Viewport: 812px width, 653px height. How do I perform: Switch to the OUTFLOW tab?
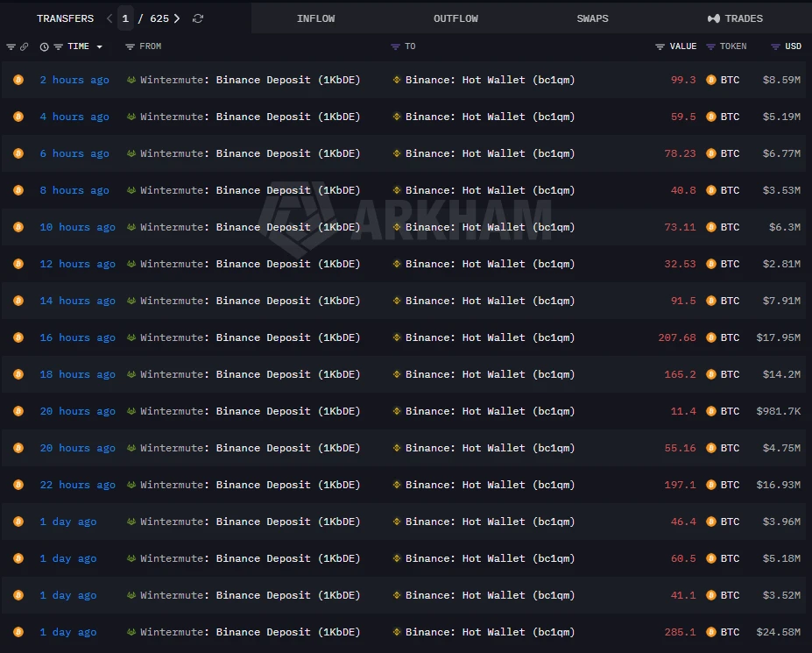tap(455, 18)
